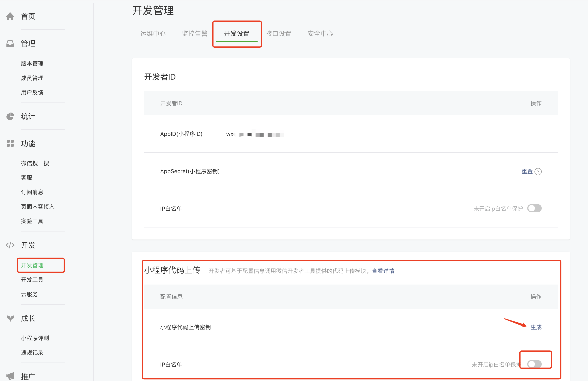Click the sprout icon next to 成长
Viewport: 588px width, 381px height.
coord(10,318)
